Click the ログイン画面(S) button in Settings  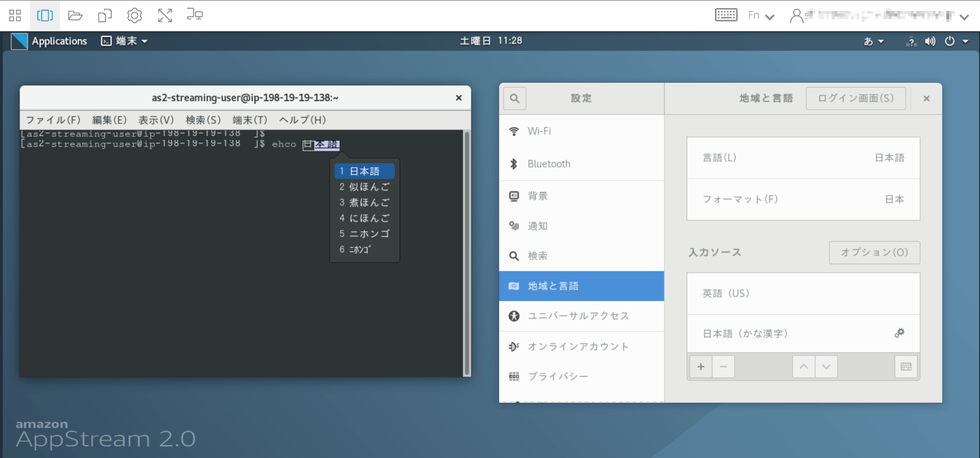855,98
